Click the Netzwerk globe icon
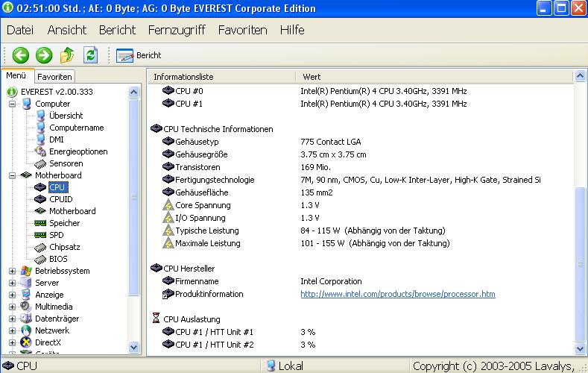The image size is (588, 373). coord(26,330)
